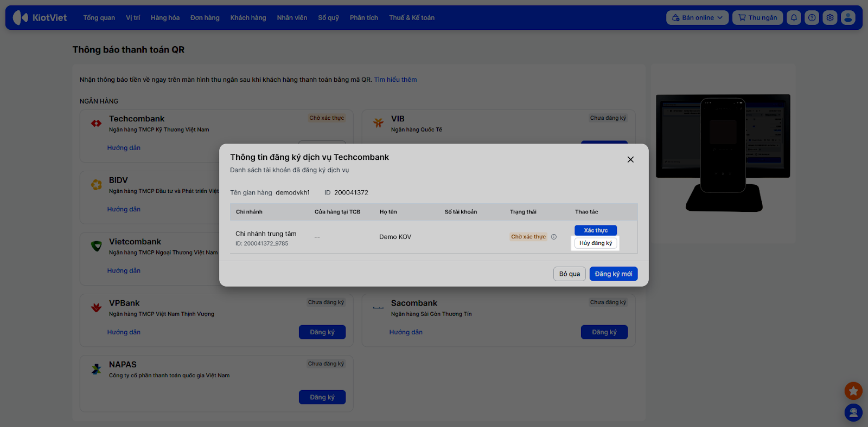
Task: Click the VPBank Chưa đăng ký badge
Action: 326,302
